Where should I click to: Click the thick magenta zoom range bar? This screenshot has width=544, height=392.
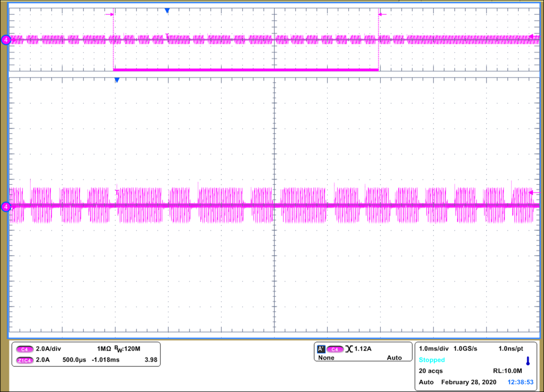click(245, 70)
